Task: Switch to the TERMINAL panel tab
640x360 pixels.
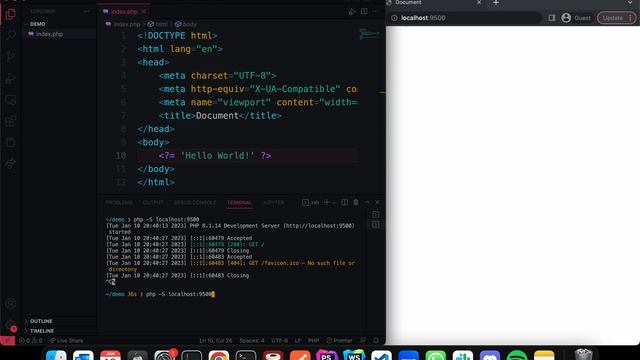Action: 239,202
